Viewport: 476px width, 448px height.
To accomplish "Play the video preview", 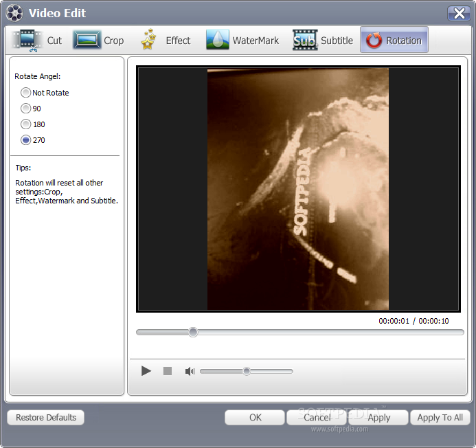I will point(146,371).
